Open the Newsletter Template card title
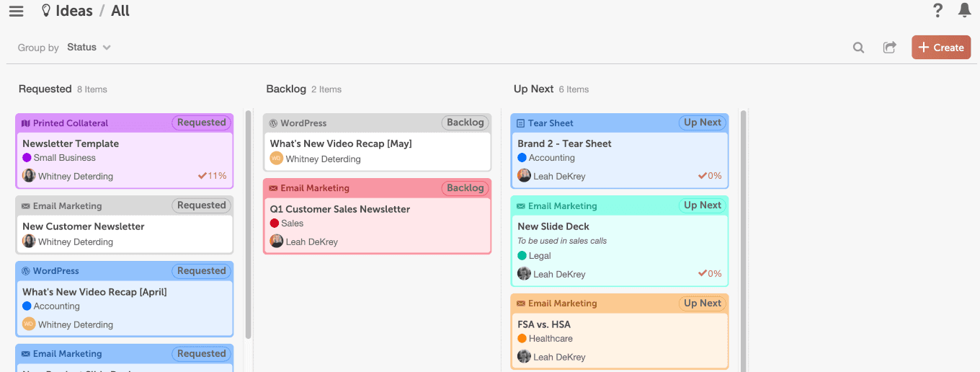The width and height of the screenshot is (980, 372). coord(71,143)
